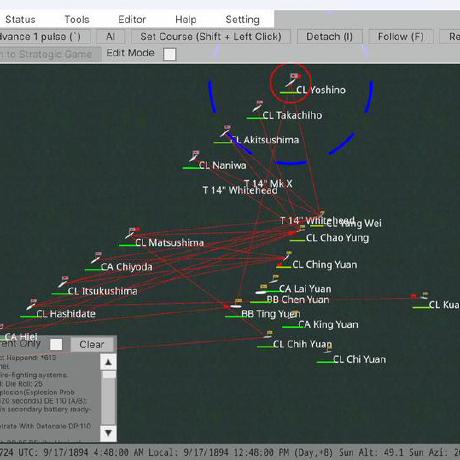Click the CL Matsushima label

point(170,243)
